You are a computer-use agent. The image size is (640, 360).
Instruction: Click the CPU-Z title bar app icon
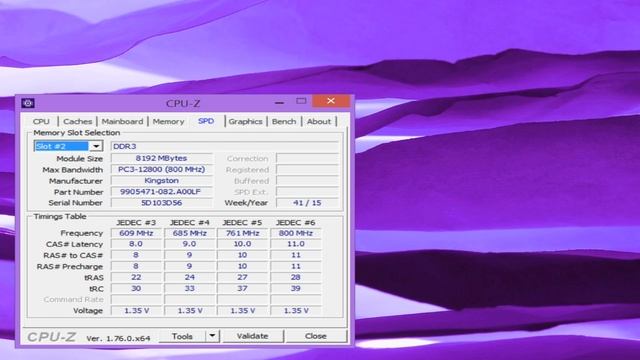tap(28, 103)
